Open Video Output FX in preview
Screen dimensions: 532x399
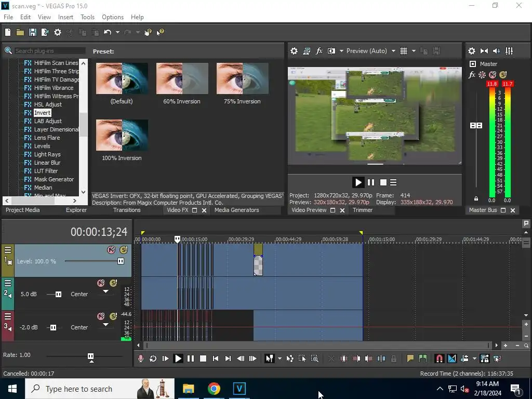[319, 51]
